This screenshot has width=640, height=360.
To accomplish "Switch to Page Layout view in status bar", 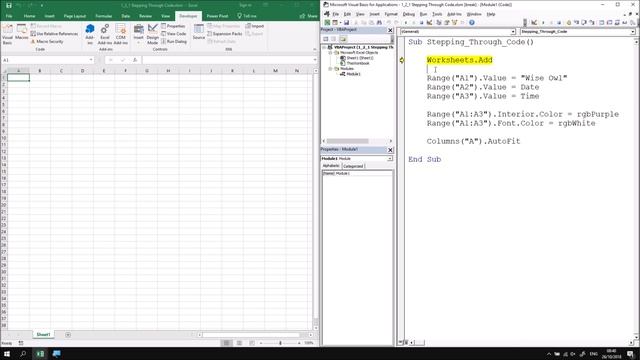I will pos(239,343).
